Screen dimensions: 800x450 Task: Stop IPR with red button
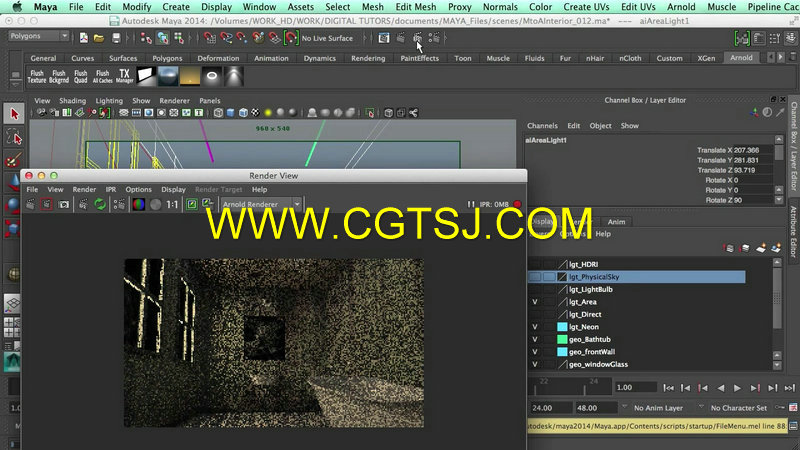coord(517,204)
